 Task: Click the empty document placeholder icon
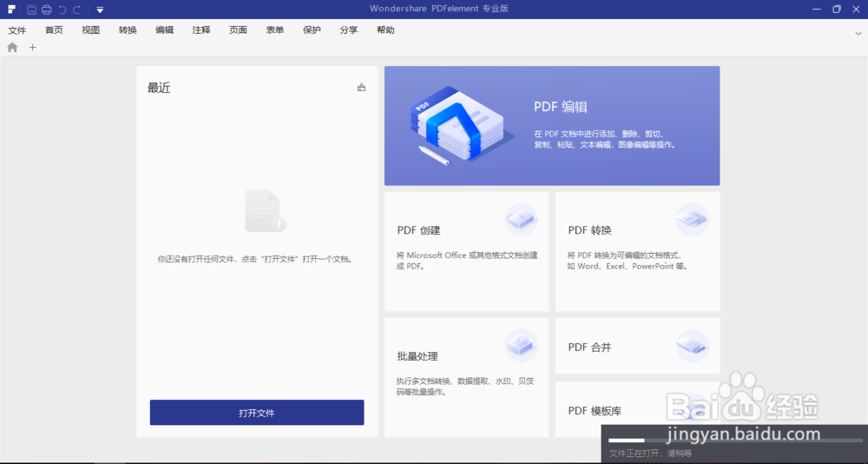click(x=266, y=210)
